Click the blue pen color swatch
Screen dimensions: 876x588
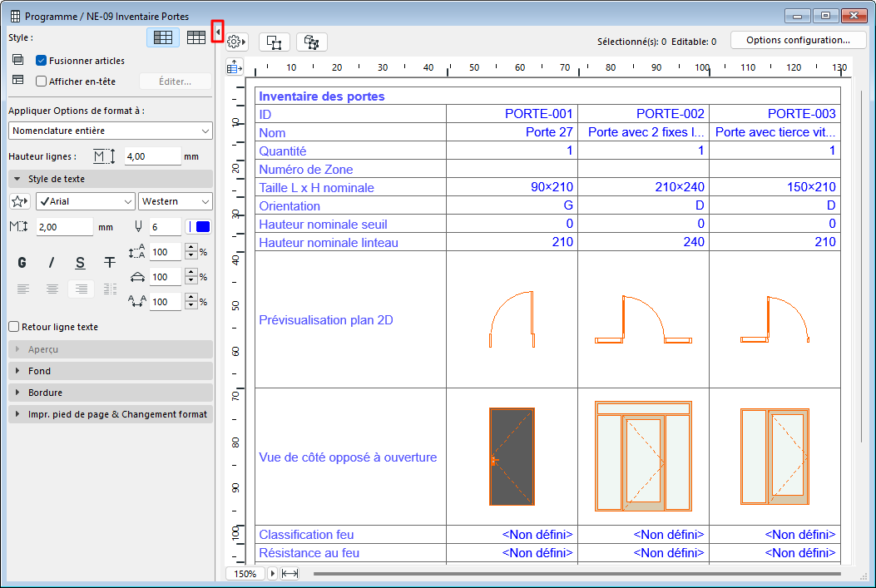(202, 227)
